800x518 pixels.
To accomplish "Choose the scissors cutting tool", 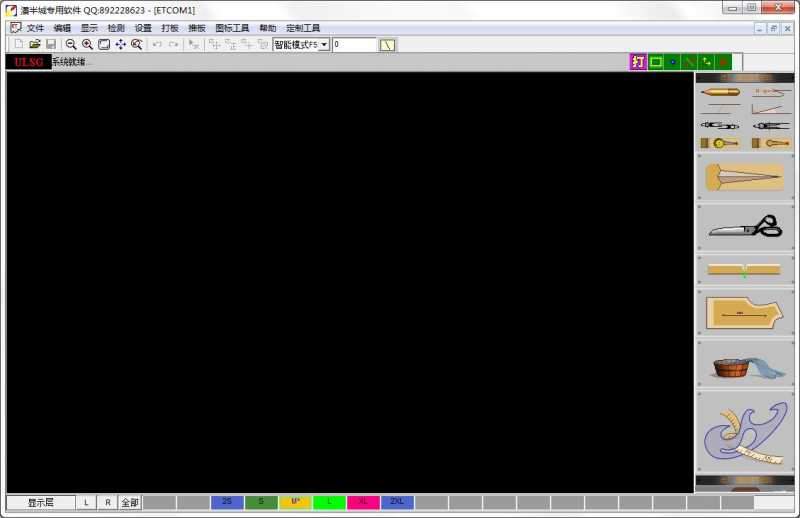I will point(745,227).
